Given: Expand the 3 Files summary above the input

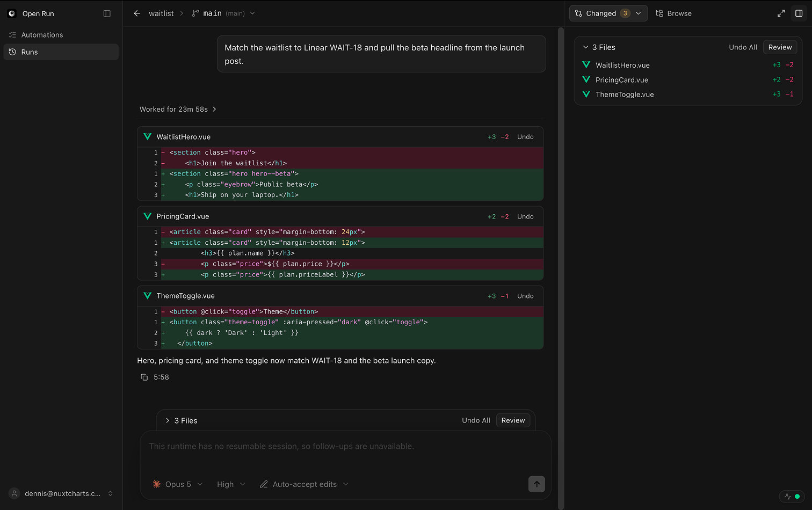Looking at the screenshot, I should click(182, 420).
